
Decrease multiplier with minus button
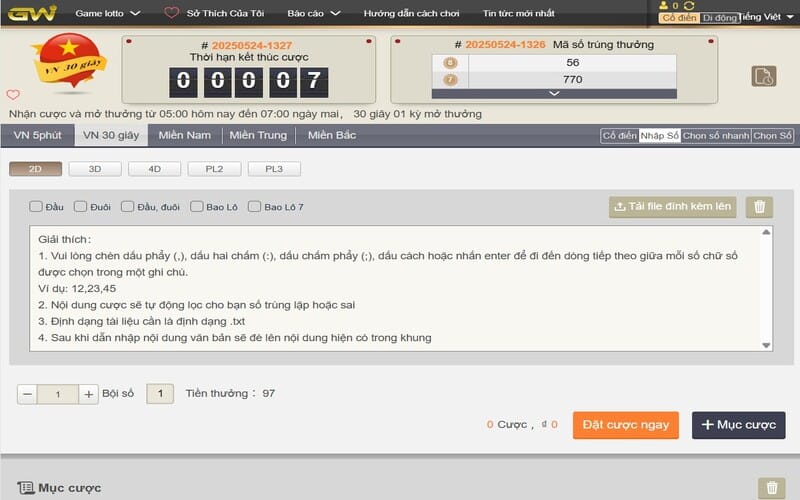point(28,394)
